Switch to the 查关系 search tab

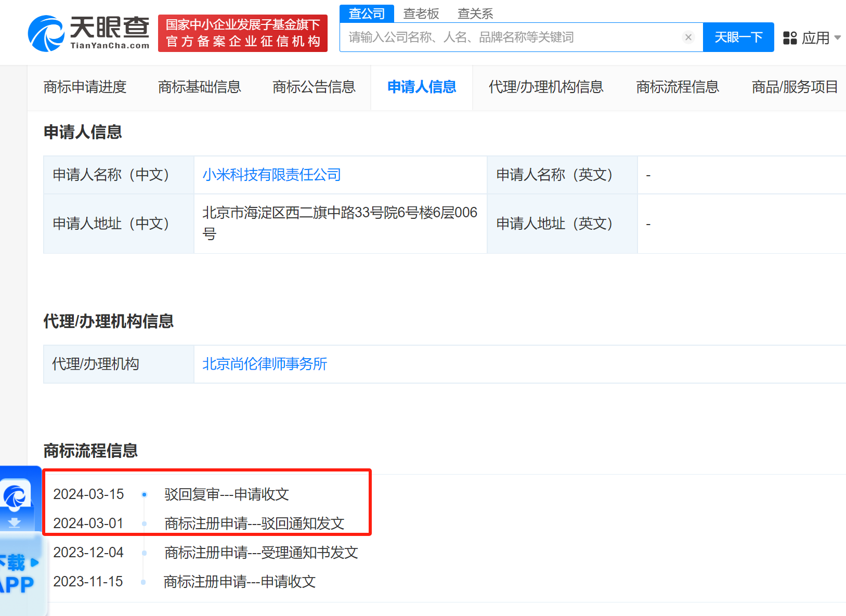[x=475, y=14]
